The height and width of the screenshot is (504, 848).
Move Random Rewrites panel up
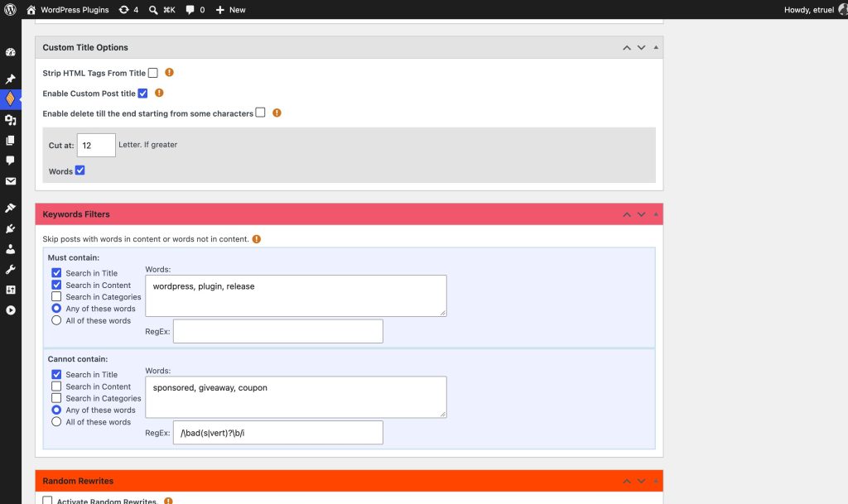627,481
